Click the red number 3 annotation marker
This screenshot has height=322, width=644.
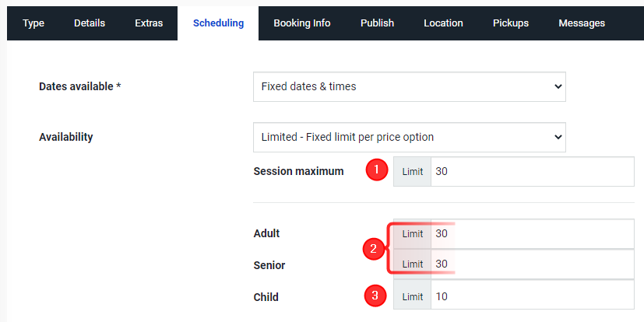pyautogui.click(x=375, y=296)
